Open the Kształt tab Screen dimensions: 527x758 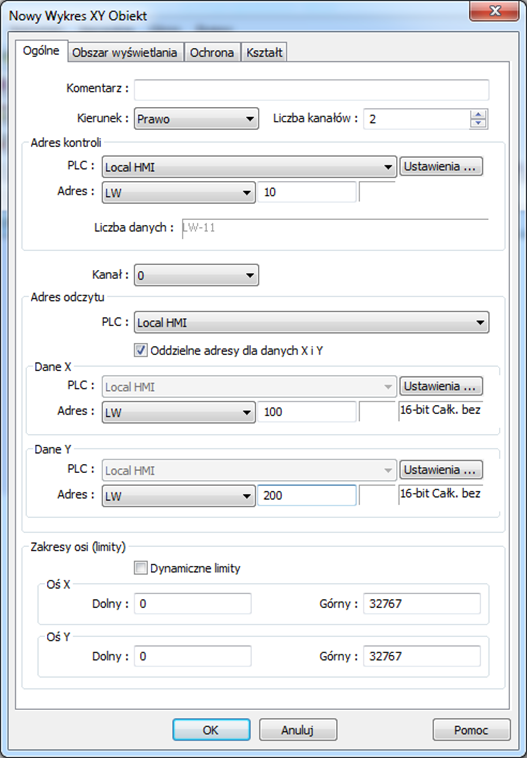click(x=264, y=53)
